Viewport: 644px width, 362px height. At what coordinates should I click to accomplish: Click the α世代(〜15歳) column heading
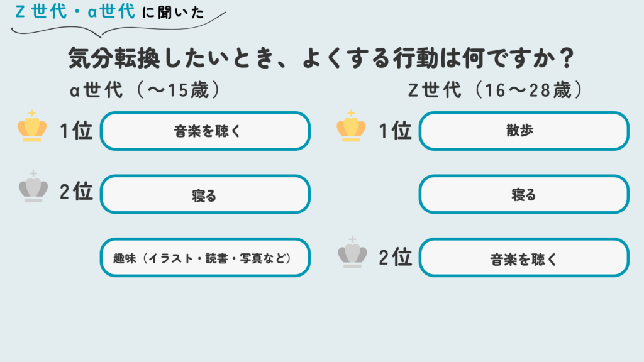(x=146, y=91)
